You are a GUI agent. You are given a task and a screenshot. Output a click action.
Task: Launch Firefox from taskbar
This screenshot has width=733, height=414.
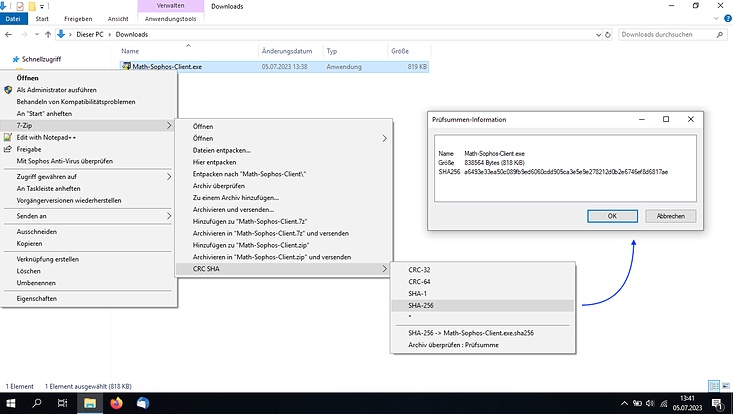coord(116,403)
